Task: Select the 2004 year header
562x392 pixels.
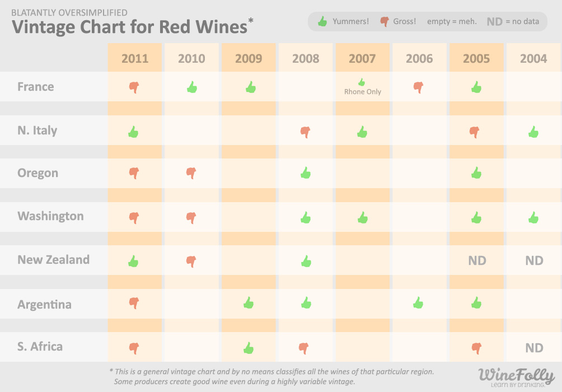Action: pos(533,58)
